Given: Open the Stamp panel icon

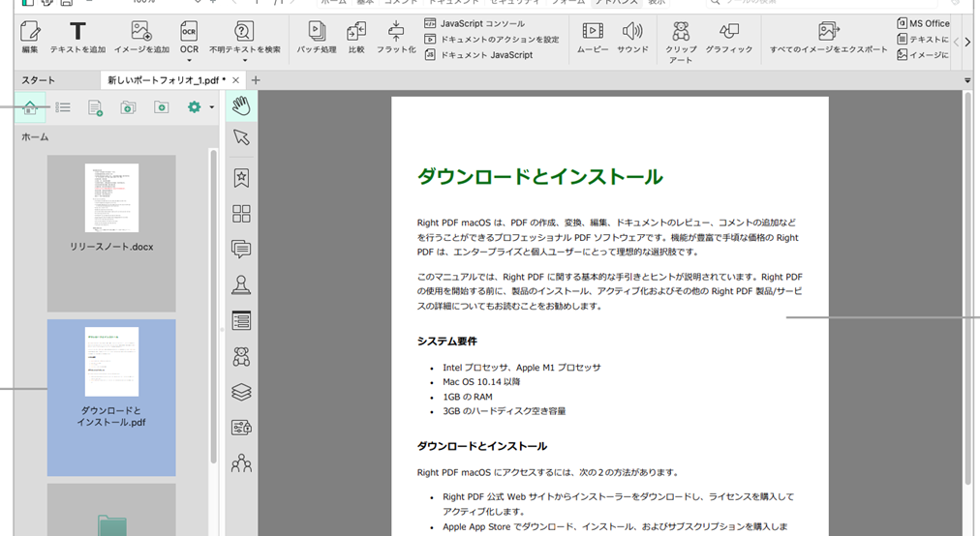Looking at the screenshot, I should (x=241, y=284).
